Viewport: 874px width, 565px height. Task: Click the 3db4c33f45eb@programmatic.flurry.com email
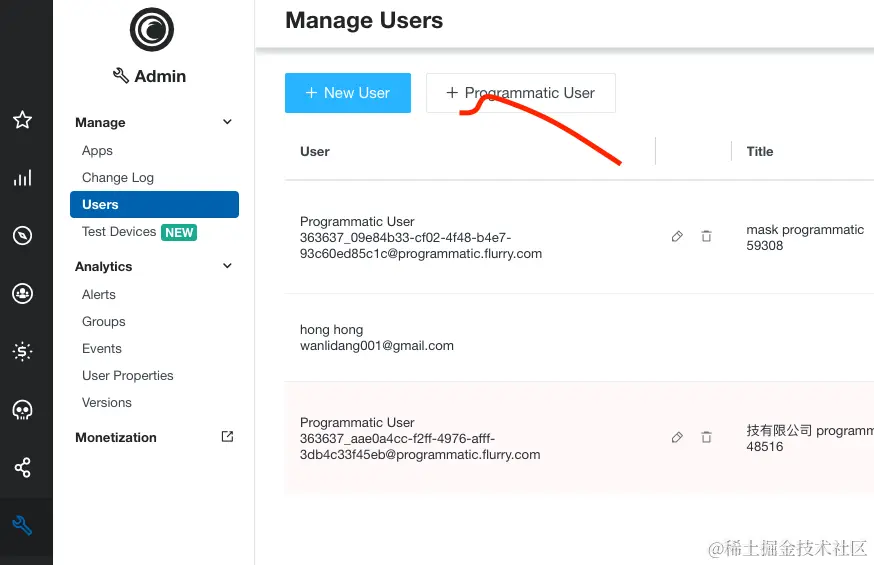[x=420, y=455]
